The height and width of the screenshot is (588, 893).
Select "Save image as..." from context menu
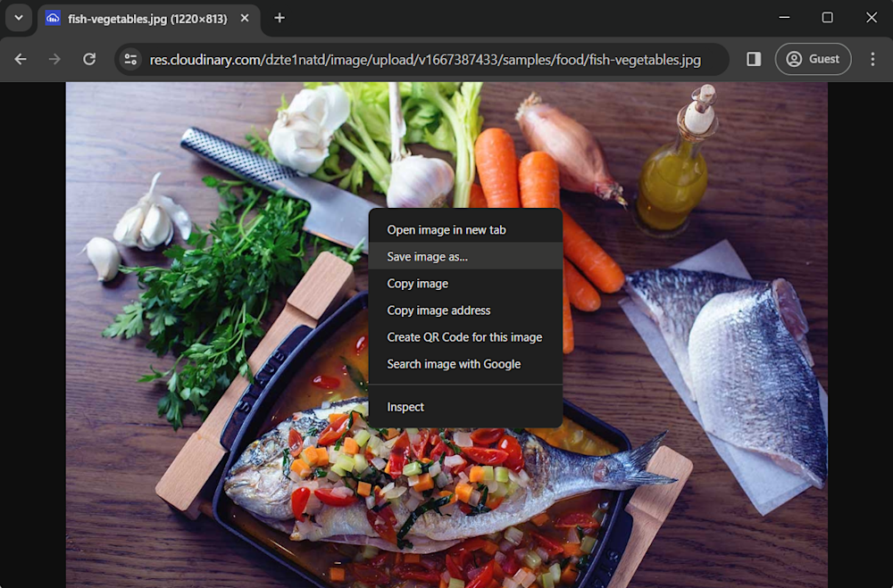coord(427,257)
